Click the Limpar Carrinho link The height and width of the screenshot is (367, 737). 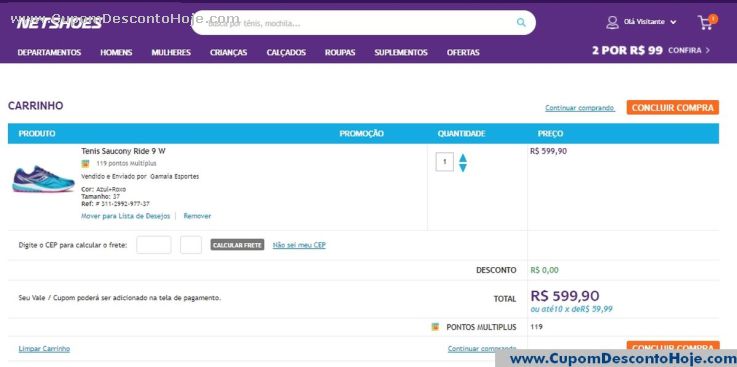click(44, 349)
